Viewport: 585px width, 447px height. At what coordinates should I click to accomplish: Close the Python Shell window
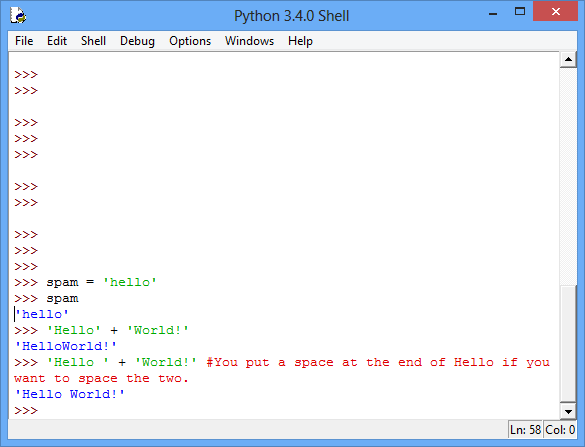pyautogui.click(x=556, y=12)
